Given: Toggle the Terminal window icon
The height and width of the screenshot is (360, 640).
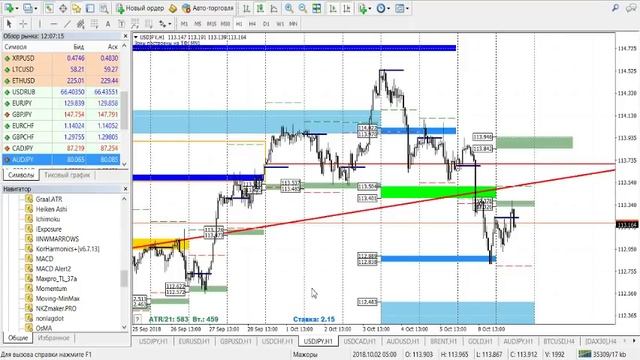Looking at the screenshot, I should pos(90,8).
